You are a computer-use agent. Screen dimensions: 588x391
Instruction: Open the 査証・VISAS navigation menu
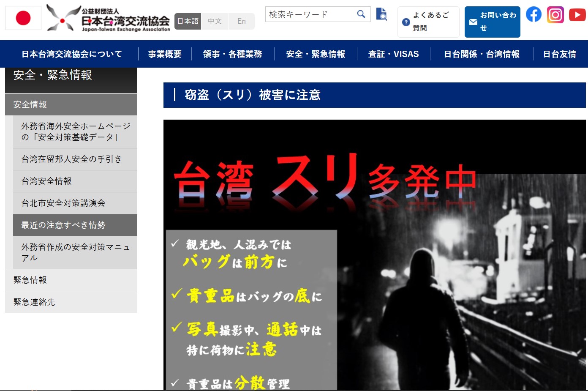pos(393,54)
